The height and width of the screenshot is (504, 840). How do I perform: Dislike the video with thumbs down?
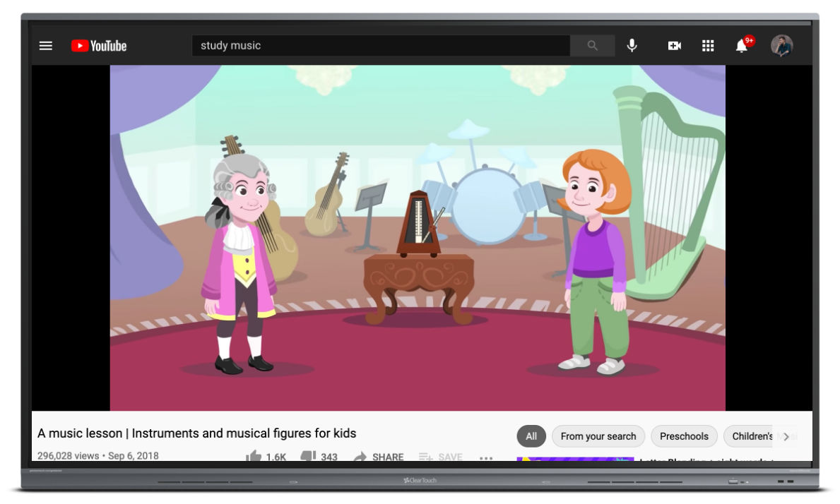[x=308, y=456]
